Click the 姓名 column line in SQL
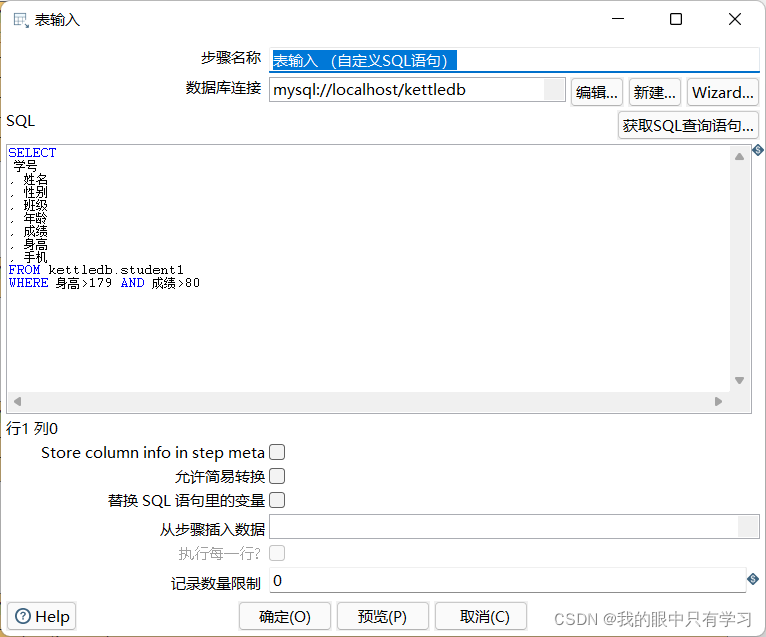Viewport: 766px width, 637px height. coord(36,179)
